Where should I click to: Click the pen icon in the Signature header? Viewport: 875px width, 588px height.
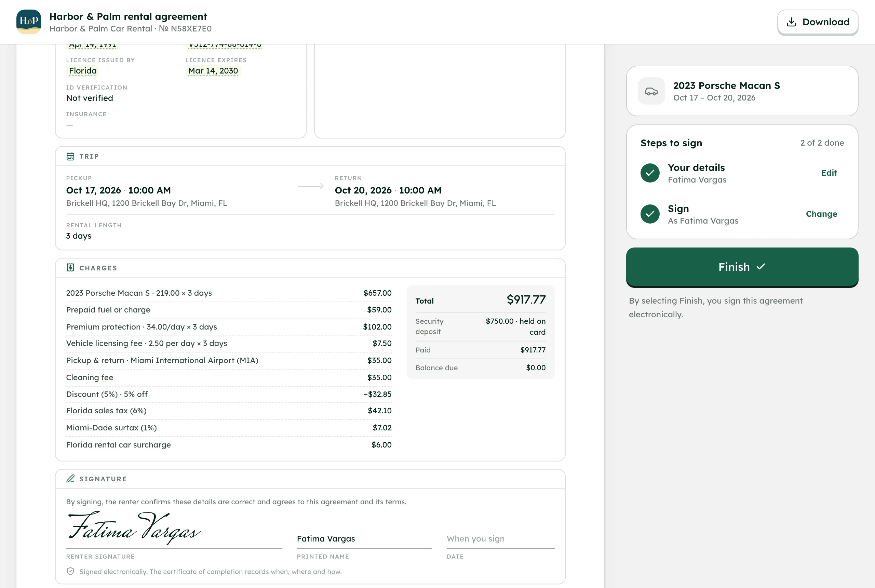[70, 479]
